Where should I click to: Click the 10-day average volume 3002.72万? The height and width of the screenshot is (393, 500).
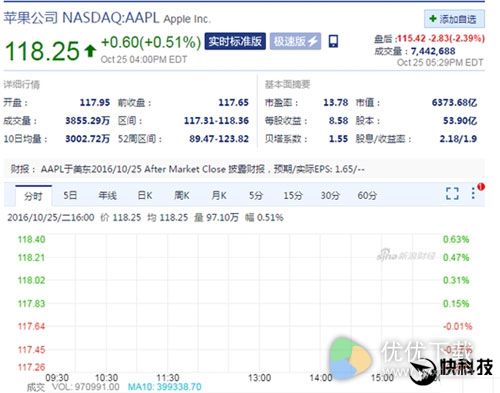88,139
